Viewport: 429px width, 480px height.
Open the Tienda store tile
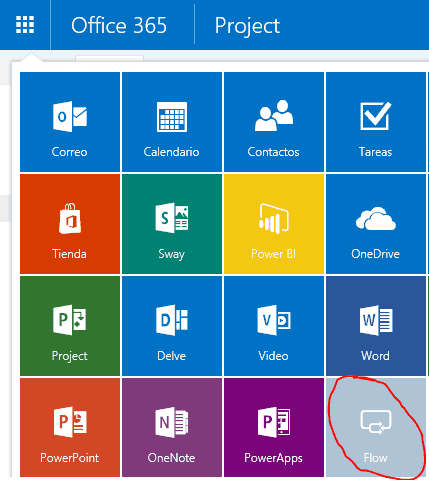point(70,224)
